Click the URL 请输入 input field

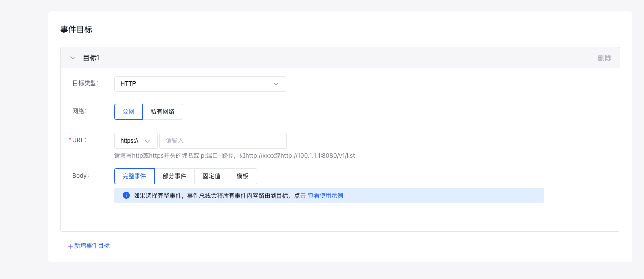click(223, 141)
